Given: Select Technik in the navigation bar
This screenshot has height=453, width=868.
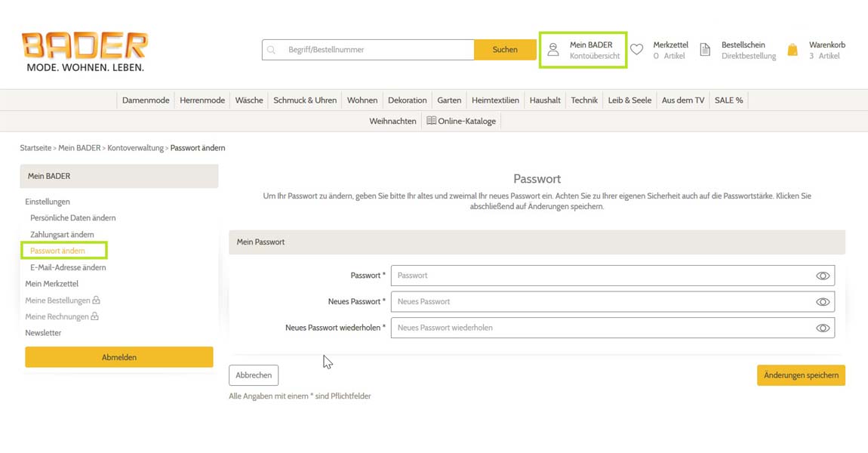Looking at the screenshot, I should tap(584, 100).
